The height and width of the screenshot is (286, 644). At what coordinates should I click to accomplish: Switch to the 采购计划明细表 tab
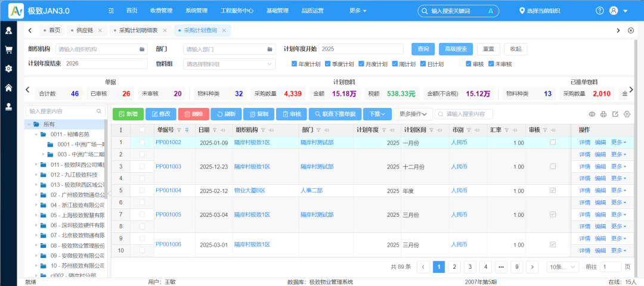click(x=138, y=30)
